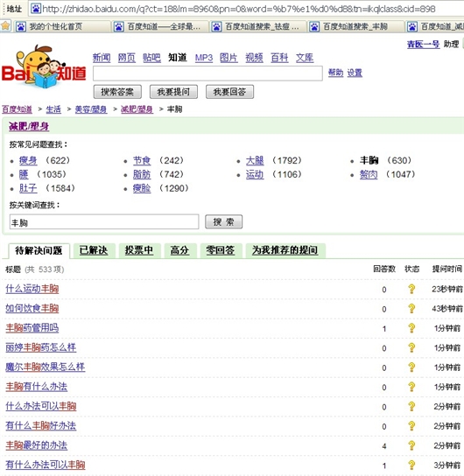This screenshot has height=476, width=464.
Task: Click the browser address URL field
Action: pos(247,9)
